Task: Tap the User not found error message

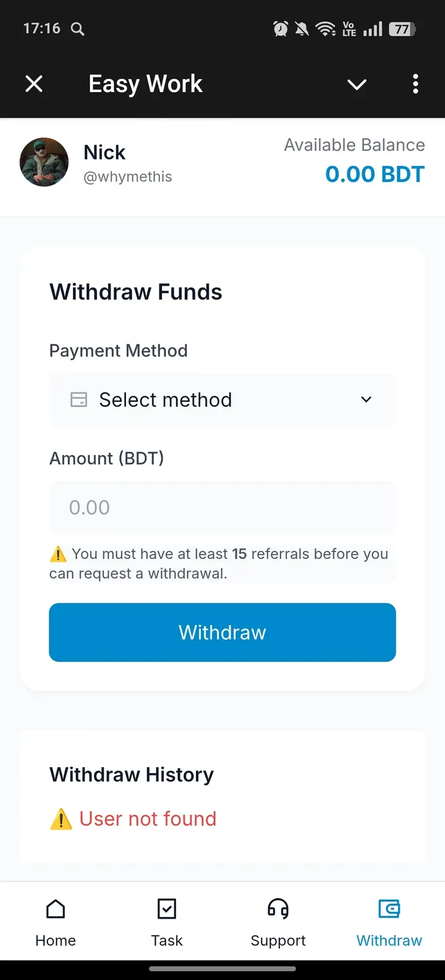Action: pyautogui.click(x=147, y=818)
